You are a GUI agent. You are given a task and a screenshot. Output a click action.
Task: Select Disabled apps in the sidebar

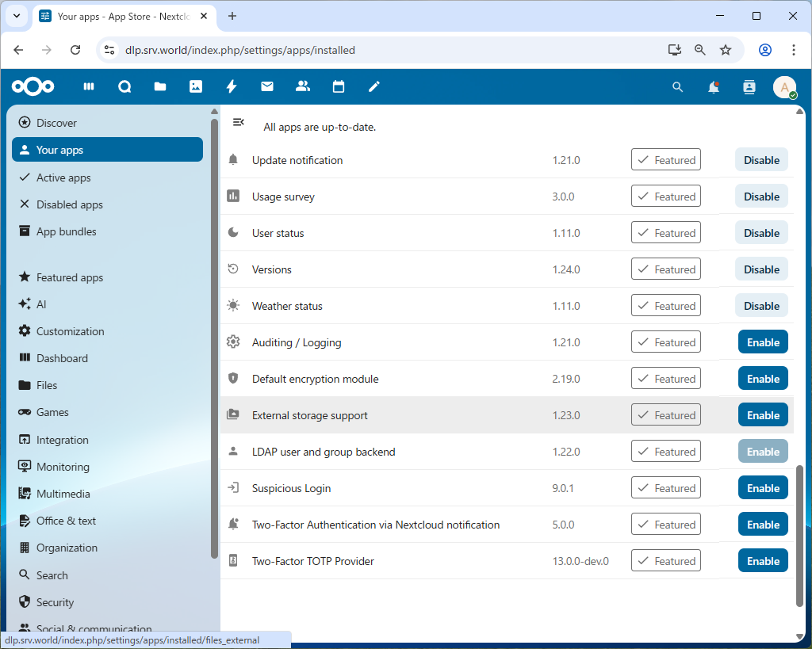[70, 204]
